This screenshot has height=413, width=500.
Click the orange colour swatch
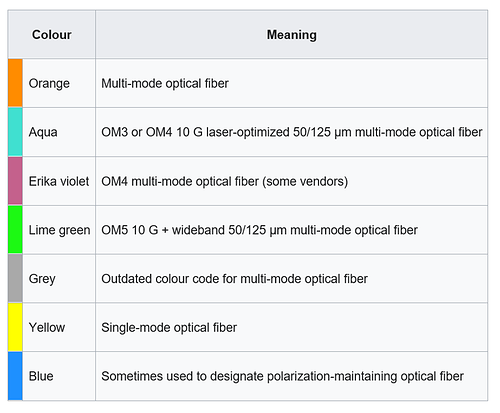(x=15, y=83)
